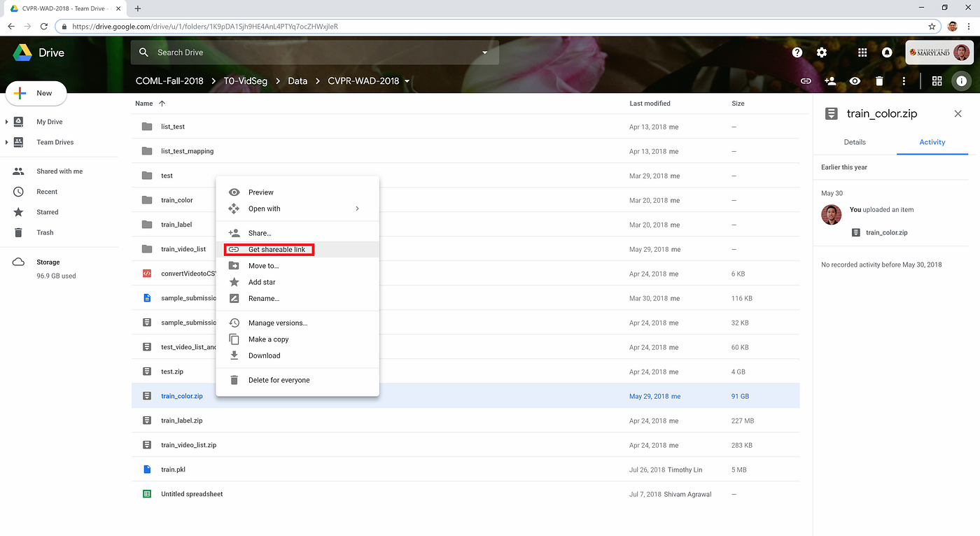Open notifications with the bell icon

click(887, 52)
